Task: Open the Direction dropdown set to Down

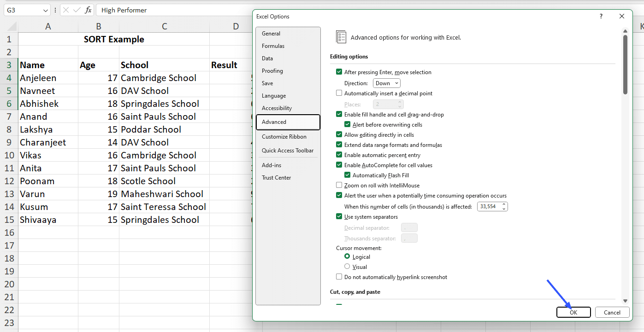Action: (386, 83)
